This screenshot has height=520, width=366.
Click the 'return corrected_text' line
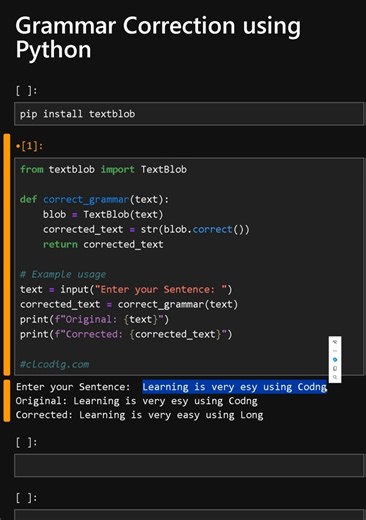pos(103,244)
